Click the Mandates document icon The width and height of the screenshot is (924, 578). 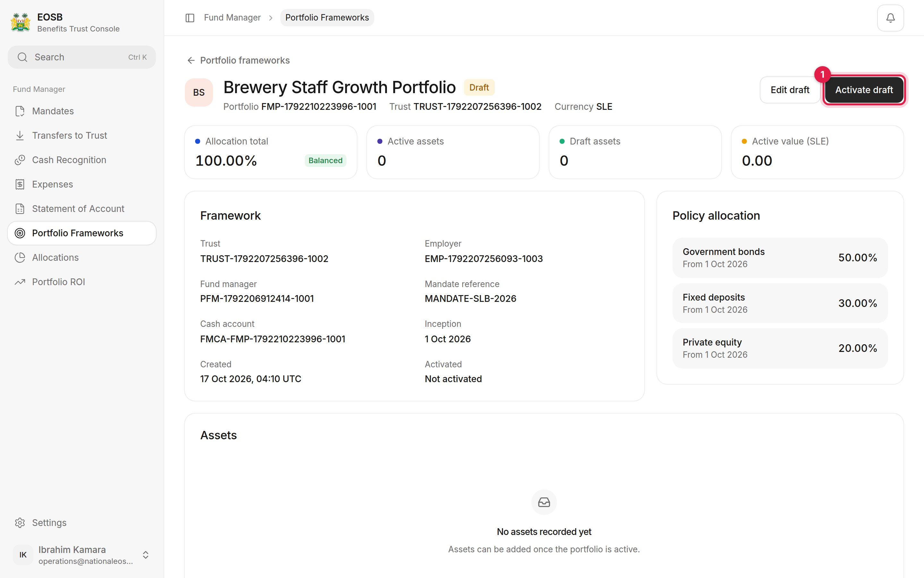pyautogui.click(x=20, y=111)
